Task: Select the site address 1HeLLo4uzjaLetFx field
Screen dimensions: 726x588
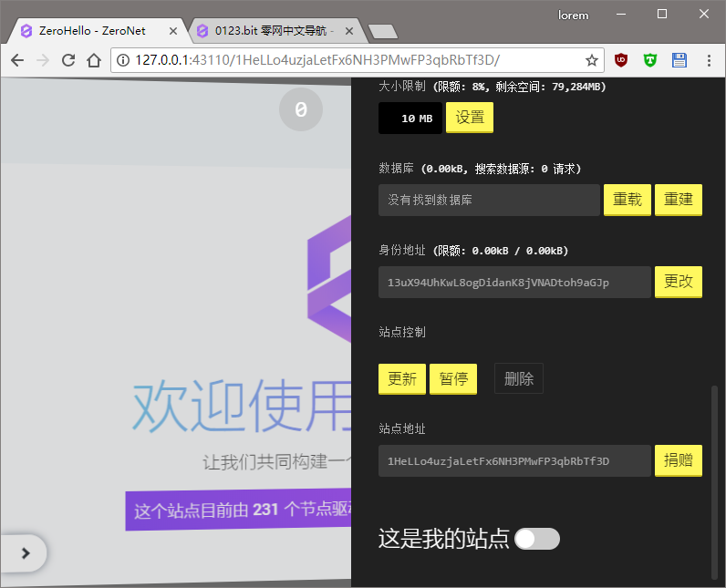Action: [x=514, y=460]
